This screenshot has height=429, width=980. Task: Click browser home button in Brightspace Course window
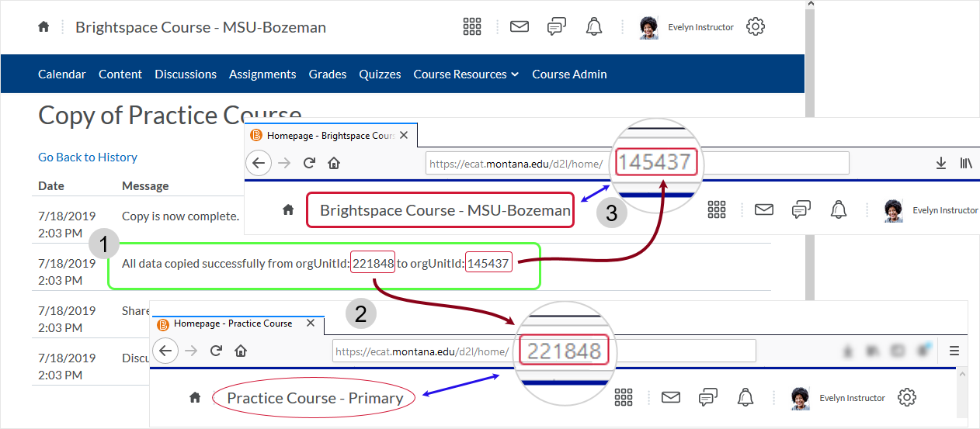[x=334, y=163]
